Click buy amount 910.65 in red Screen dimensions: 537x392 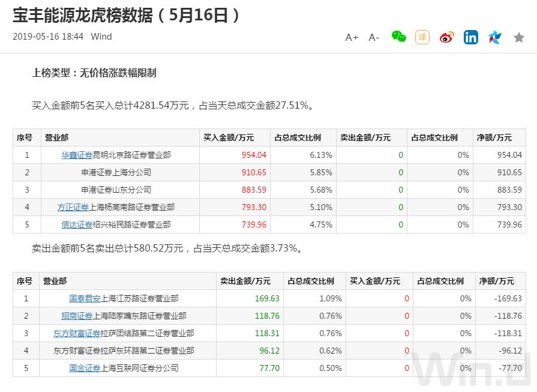[x=254, y=172]
